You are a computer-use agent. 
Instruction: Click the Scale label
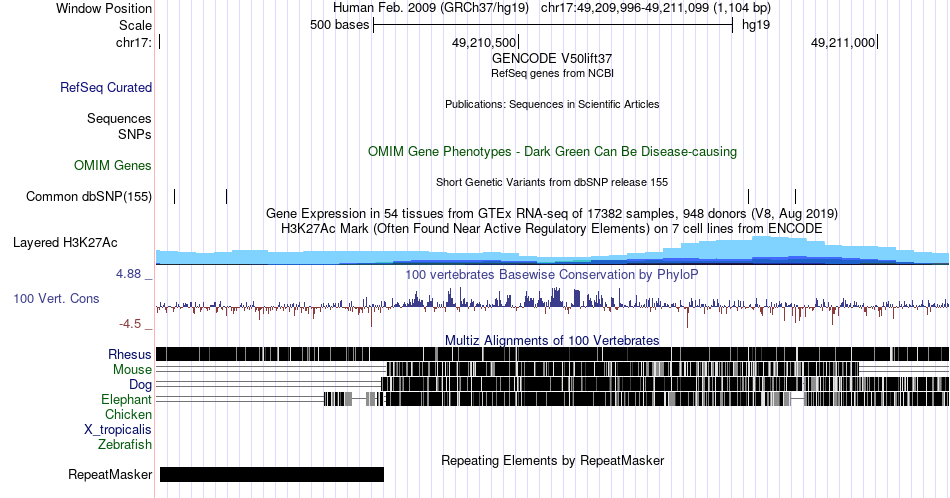[135, 25]
